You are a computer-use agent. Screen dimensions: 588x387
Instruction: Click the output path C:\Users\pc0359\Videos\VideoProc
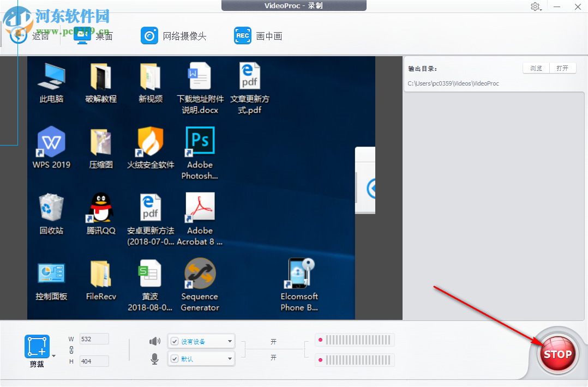point(453,83)
